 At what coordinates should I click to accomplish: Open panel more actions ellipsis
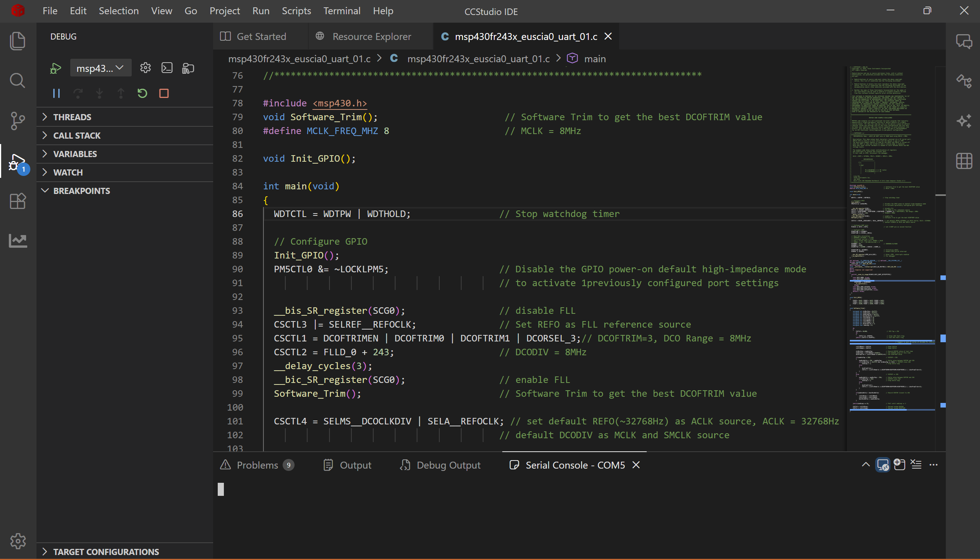coord(934,465)
